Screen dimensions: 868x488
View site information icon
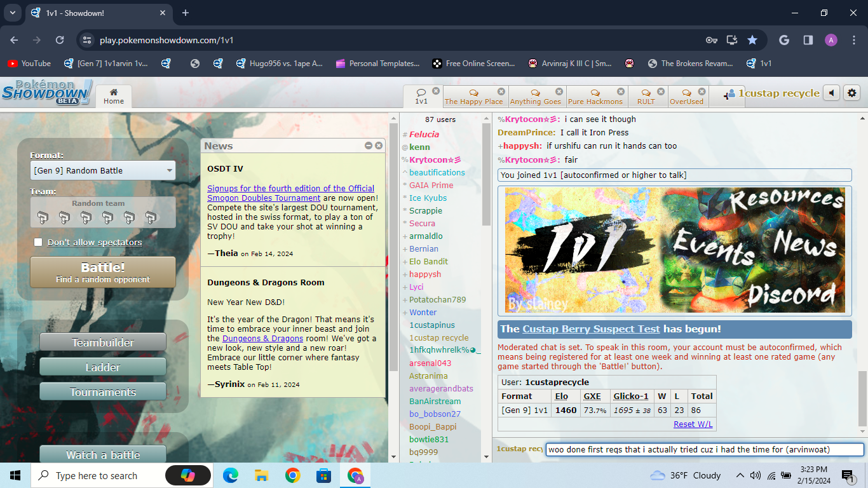[87, 40]
